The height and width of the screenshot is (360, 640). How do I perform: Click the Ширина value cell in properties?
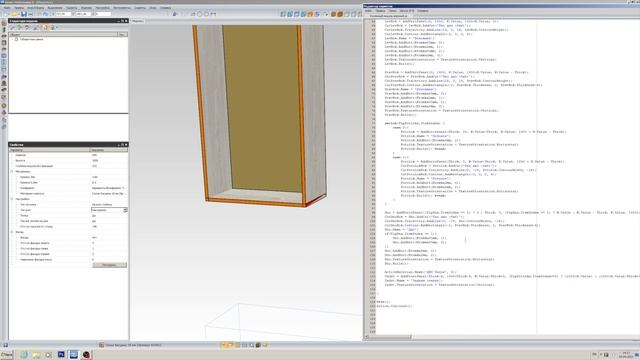click(x=109, y=155)
